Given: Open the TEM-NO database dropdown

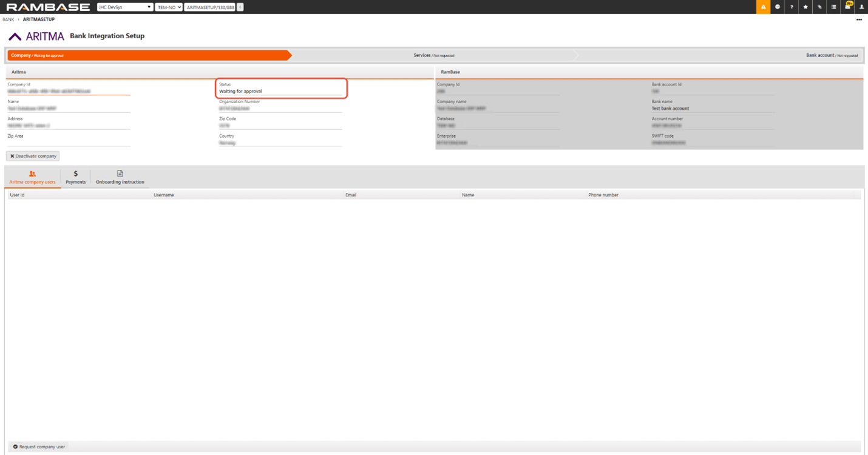Looking at the screenshot, I should tap(169, 7).
